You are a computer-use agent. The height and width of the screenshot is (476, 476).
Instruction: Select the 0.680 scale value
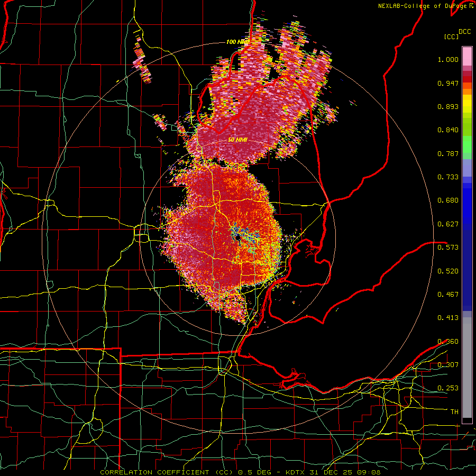[448, 200]
